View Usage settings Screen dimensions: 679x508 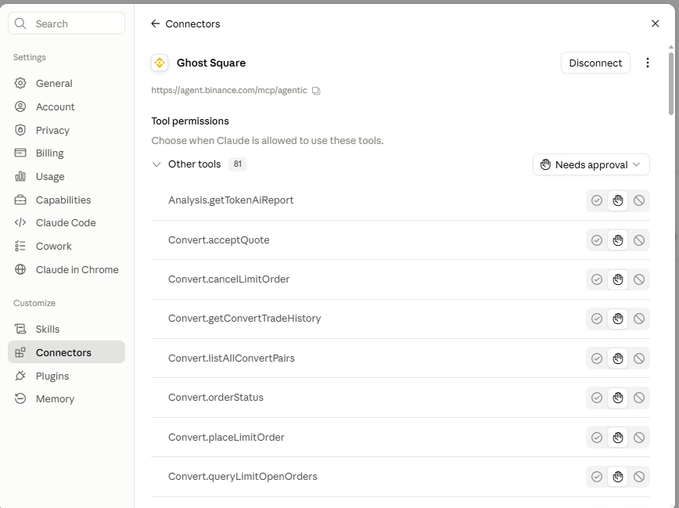[x=66, y=176]
